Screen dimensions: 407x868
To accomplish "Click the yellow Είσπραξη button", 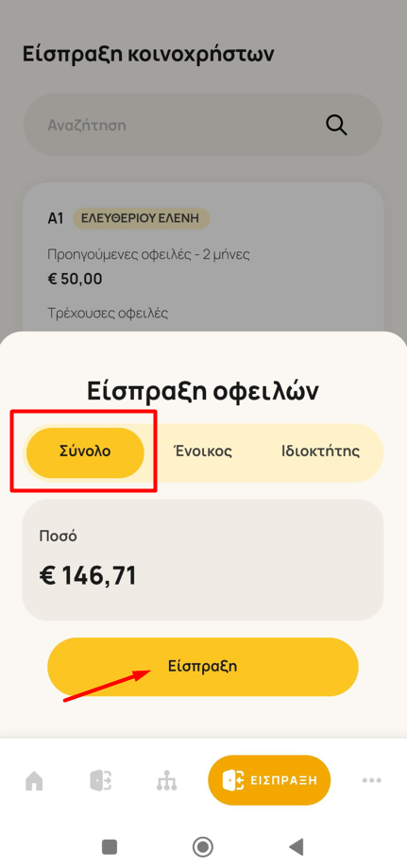I will click(x=203, y=667).
